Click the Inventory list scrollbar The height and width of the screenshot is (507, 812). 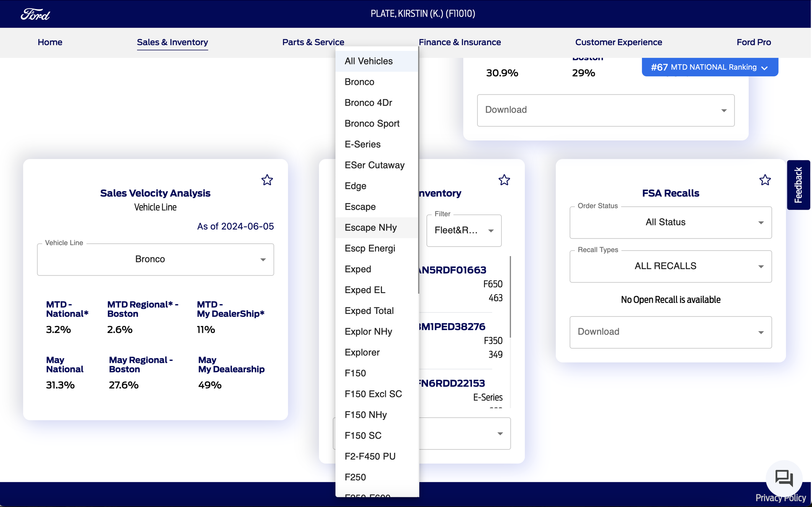point(510,297)
